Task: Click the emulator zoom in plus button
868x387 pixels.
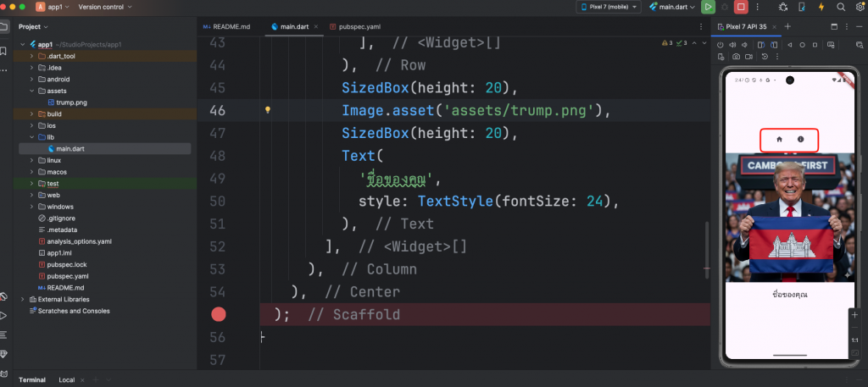Action: coord(855,315)
